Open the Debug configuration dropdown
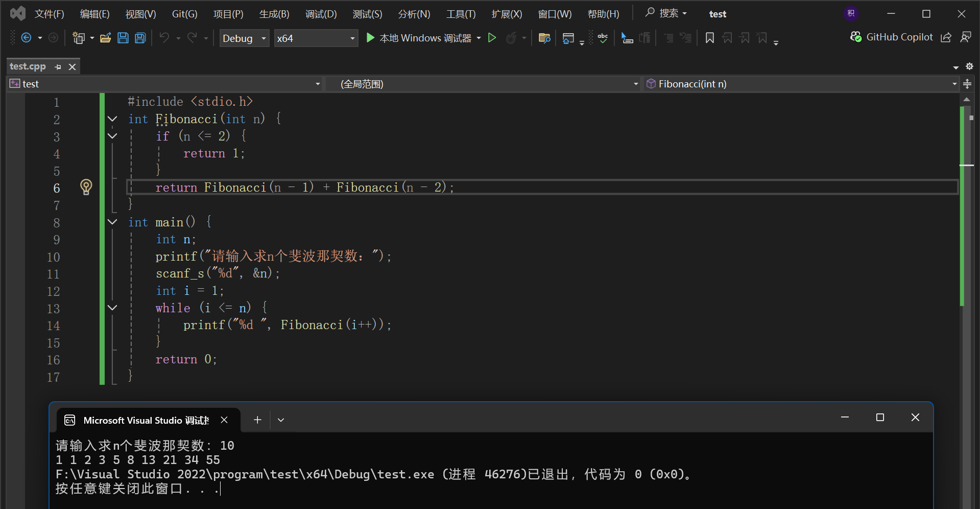The width and height of the screenshot is (980, 509). pyautogui.click(x=245, y=38)
